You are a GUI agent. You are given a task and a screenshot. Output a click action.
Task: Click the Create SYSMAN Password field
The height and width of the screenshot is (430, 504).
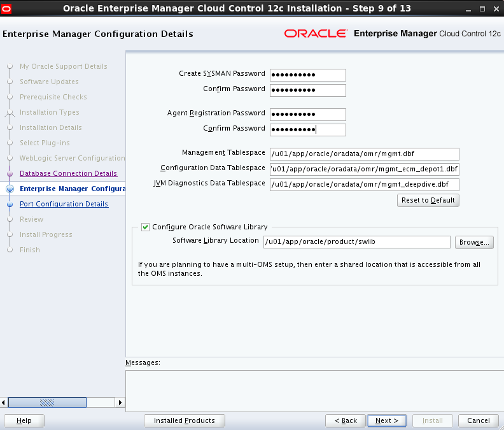307,75
